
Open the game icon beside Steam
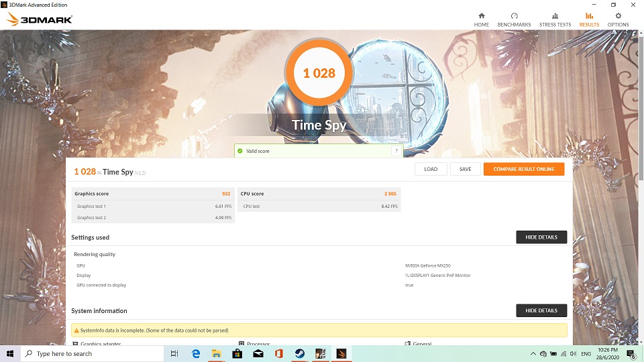pyautogui.click(x=321, y=354)
